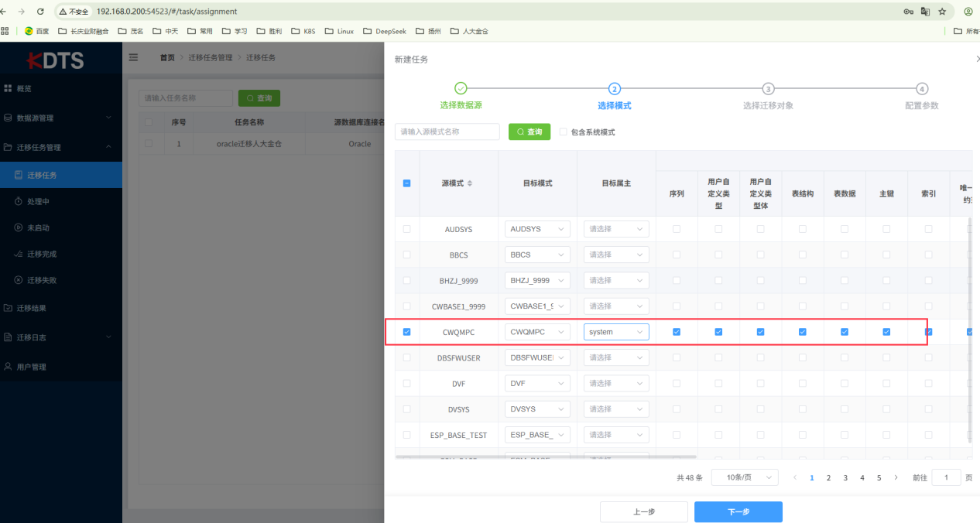The width and height of the screenshot is (980, 523).
Task: Click next page arrow in pagination
Action: coord(896,478)
